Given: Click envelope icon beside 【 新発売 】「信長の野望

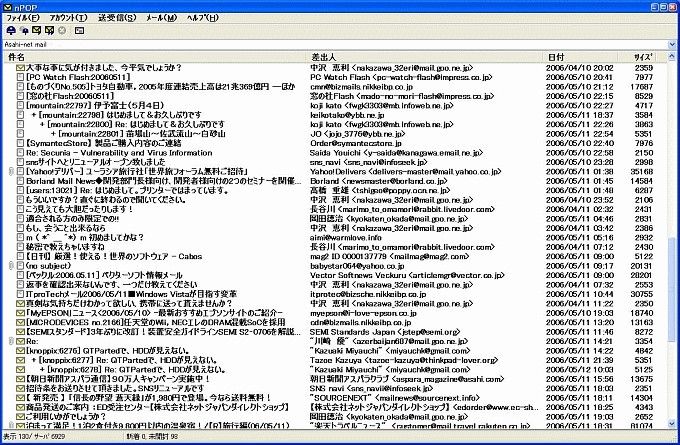Looking at the screenshot, I should (20, 398).
